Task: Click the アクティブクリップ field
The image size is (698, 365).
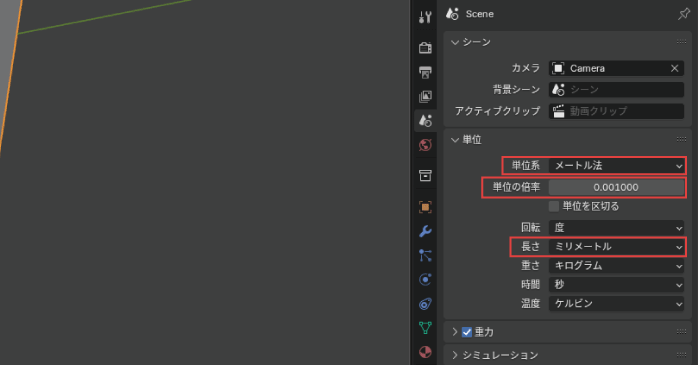Action: tap(617, 111)
